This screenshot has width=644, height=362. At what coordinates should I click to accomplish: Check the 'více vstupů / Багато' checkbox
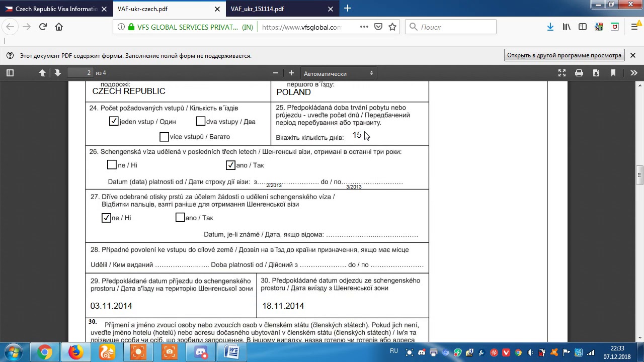(x=164, y=137)
